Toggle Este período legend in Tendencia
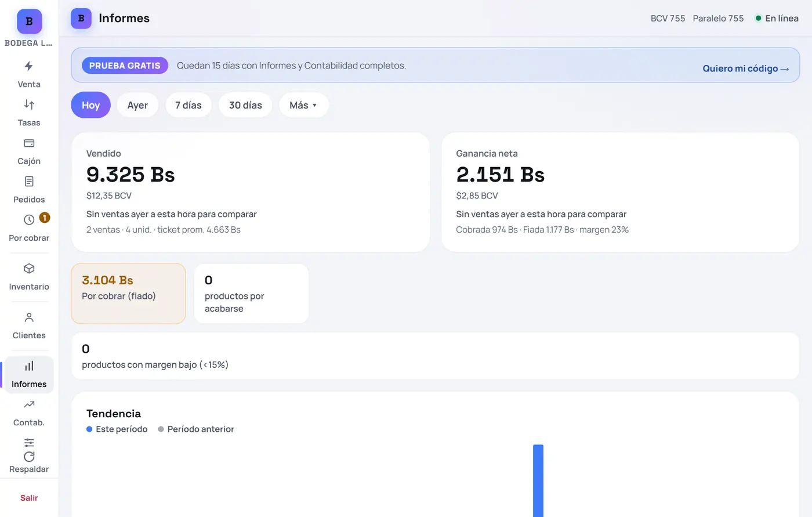The width and height of the screenshot is (812, 517). pos(117,429)
